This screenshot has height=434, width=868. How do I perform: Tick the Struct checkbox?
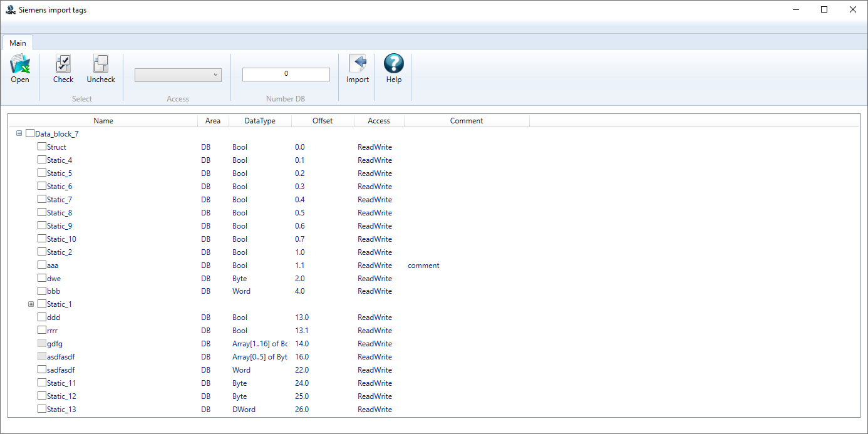(42, 147)
